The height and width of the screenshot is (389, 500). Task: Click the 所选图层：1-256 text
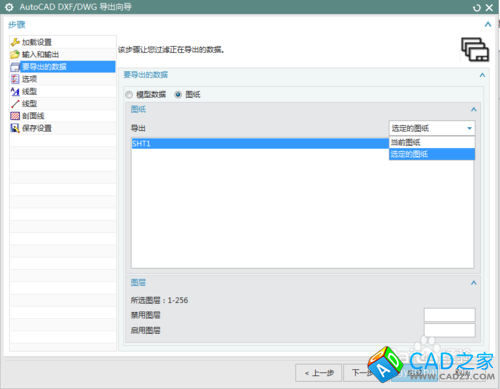tap(159, 300)
